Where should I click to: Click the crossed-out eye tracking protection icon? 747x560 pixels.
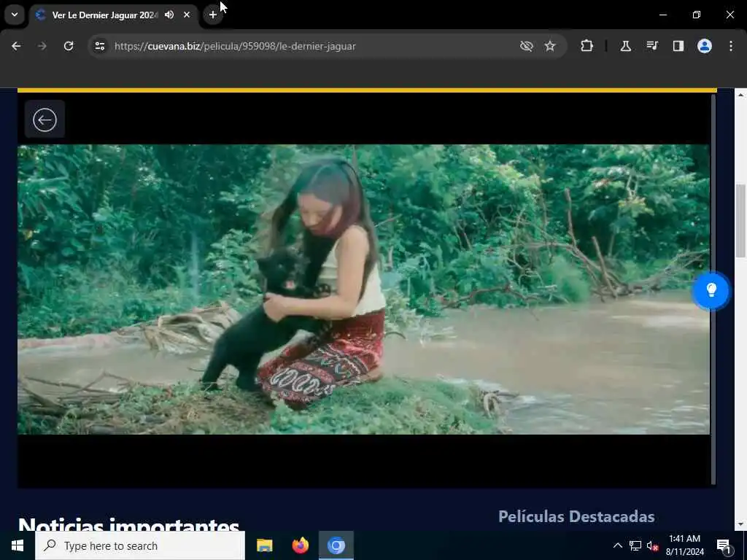point(527,46)
